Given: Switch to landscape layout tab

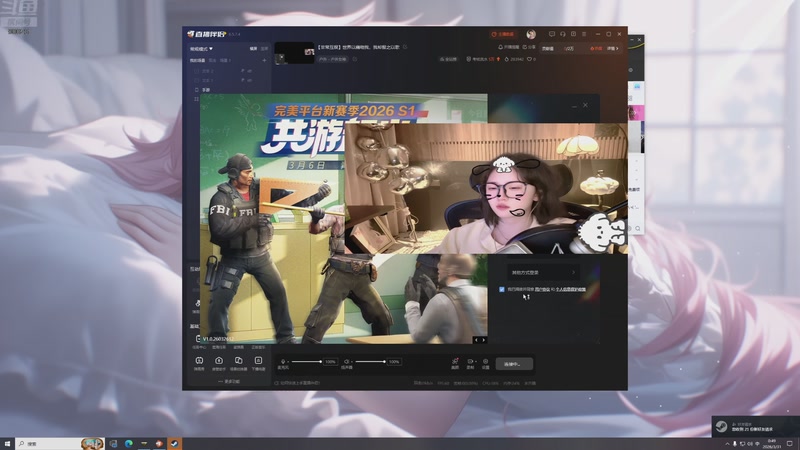Looking at the screenshot, I should [x=254, y=49].
